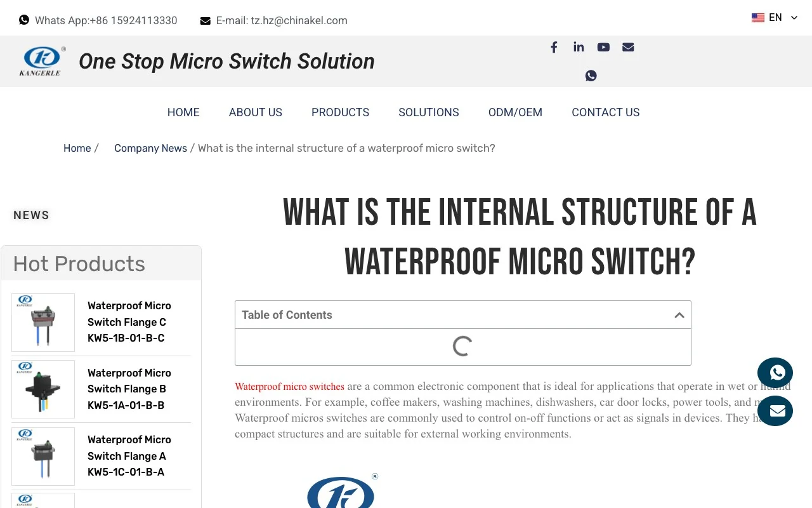Viewport: 812px width, 508px height.
Task: Click the article title heading
Action: click(x=520, y=237)
